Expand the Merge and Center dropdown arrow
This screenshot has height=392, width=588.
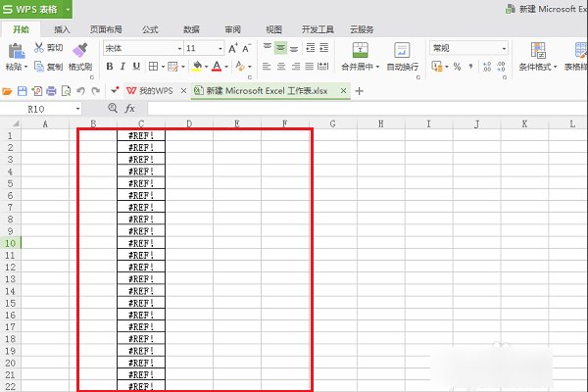377,67
